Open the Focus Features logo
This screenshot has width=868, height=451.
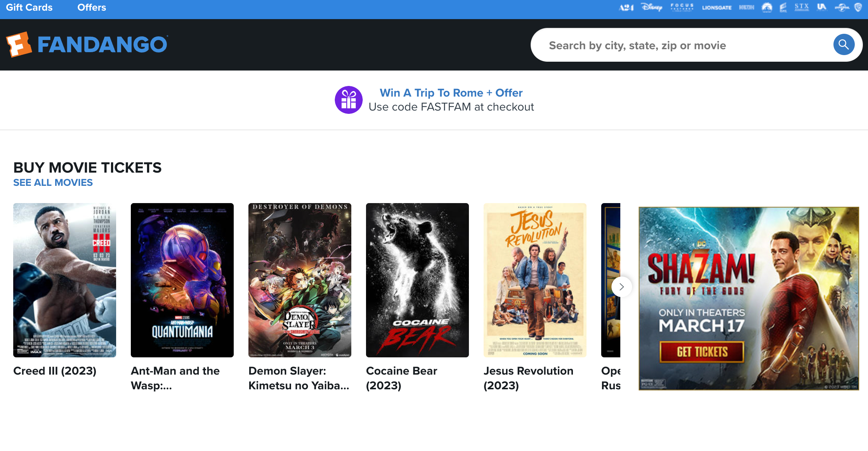682,7
